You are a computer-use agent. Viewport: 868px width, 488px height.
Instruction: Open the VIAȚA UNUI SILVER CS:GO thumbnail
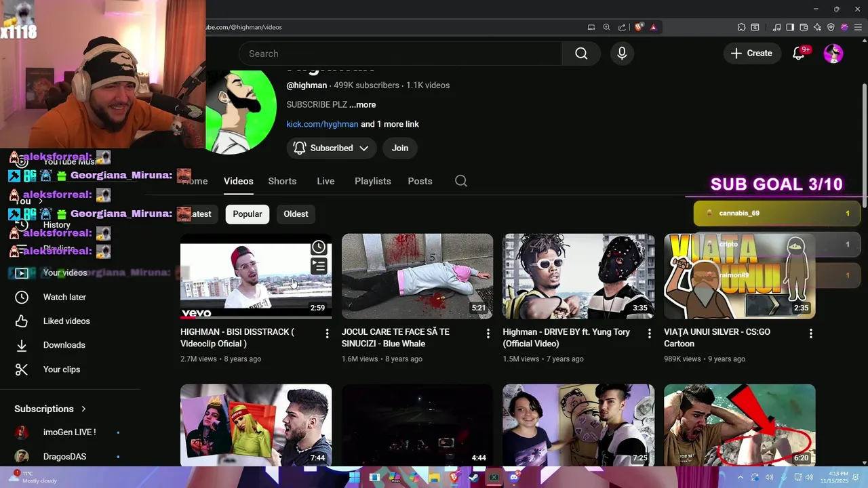point(740,276)
